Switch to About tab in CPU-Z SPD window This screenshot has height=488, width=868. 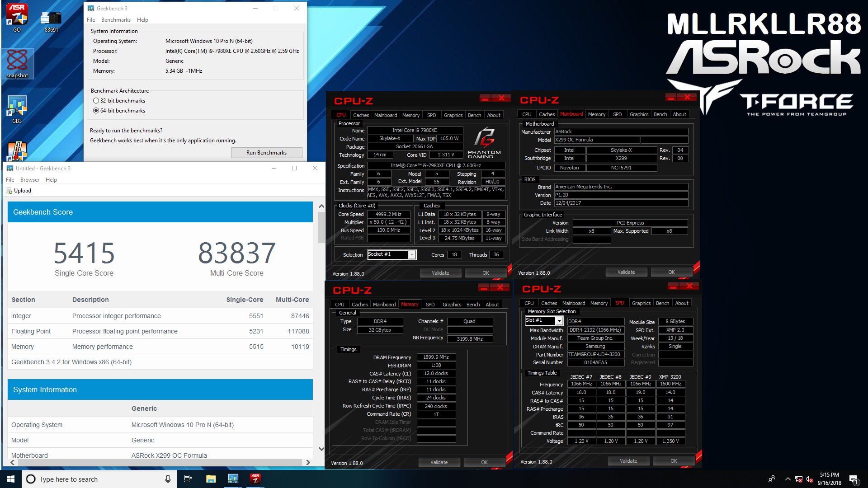681,303
